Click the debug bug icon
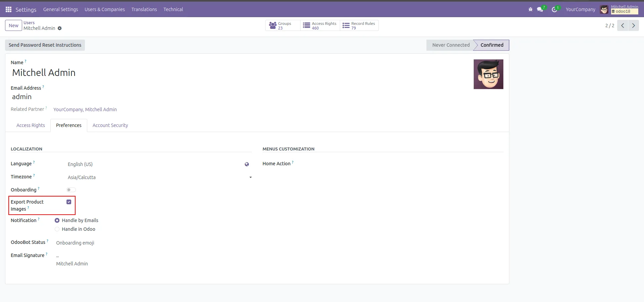This screenshot has width=644, height=302. (x=531, y=9)
